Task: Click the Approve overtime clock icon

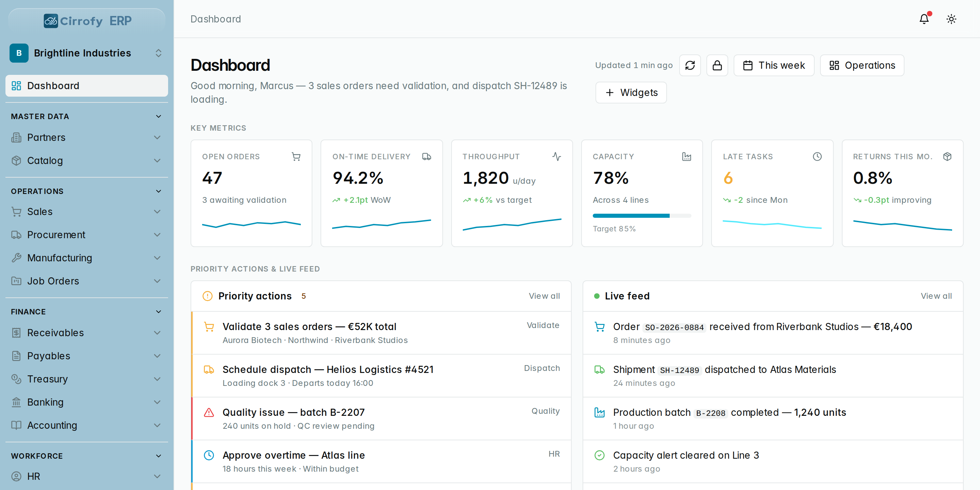Action: click(x=209, y=455)
